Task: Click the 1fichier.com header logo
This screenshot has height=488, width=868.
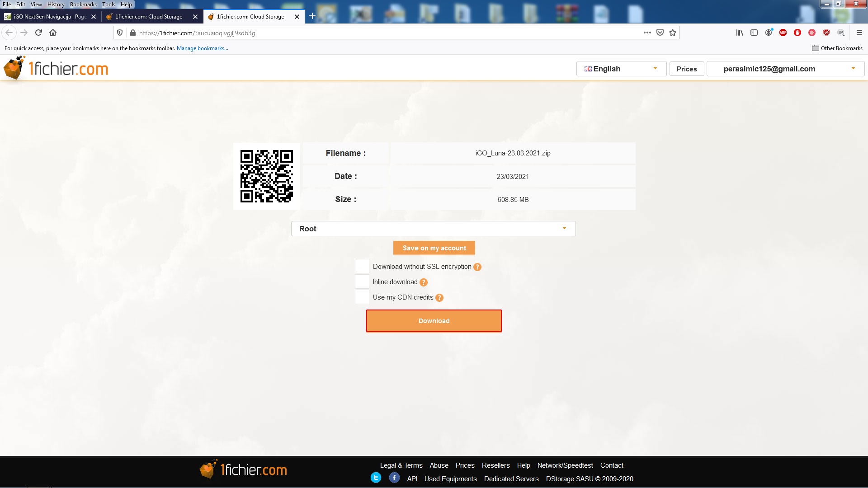Action: 56,69
